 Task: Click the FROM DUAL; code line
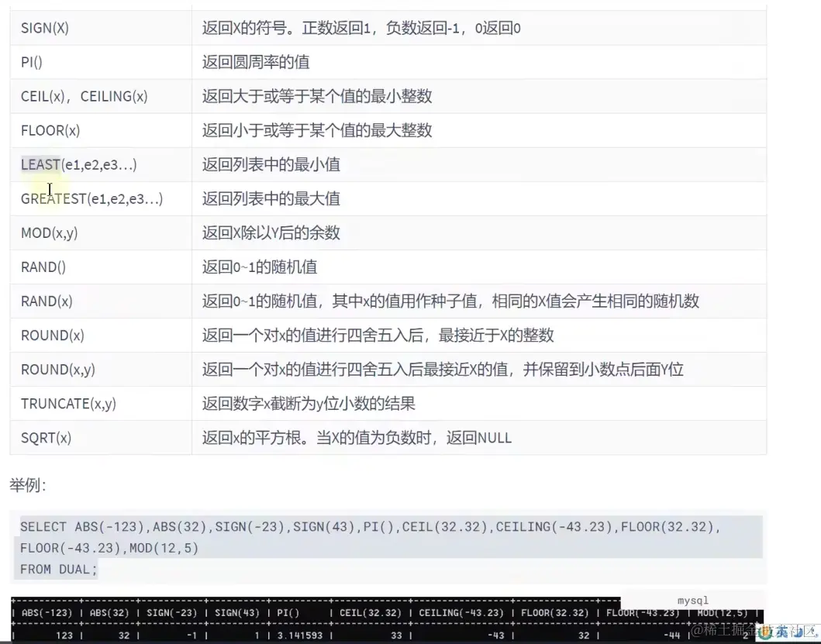59,569
